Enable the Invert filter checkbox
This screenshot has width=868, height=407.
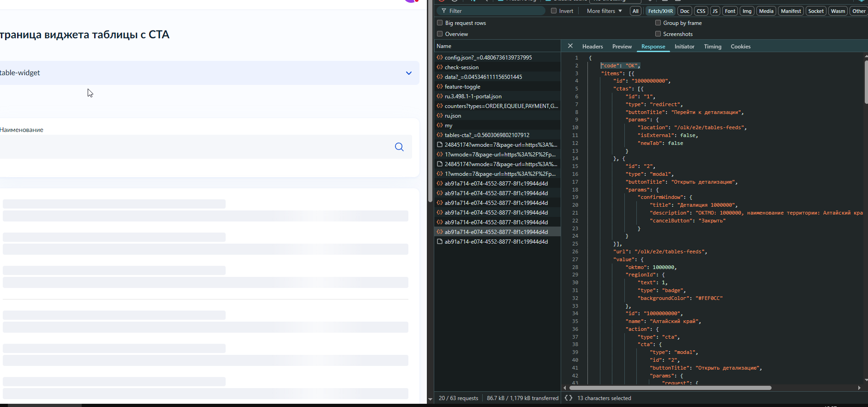click(x=554, y=11)
